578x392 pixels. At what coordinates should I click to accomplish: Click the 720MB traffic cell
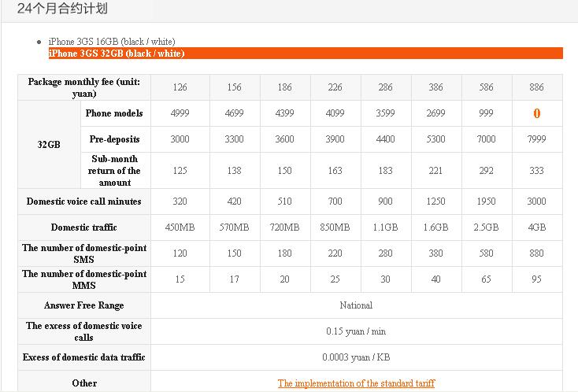tap(285, 227)
